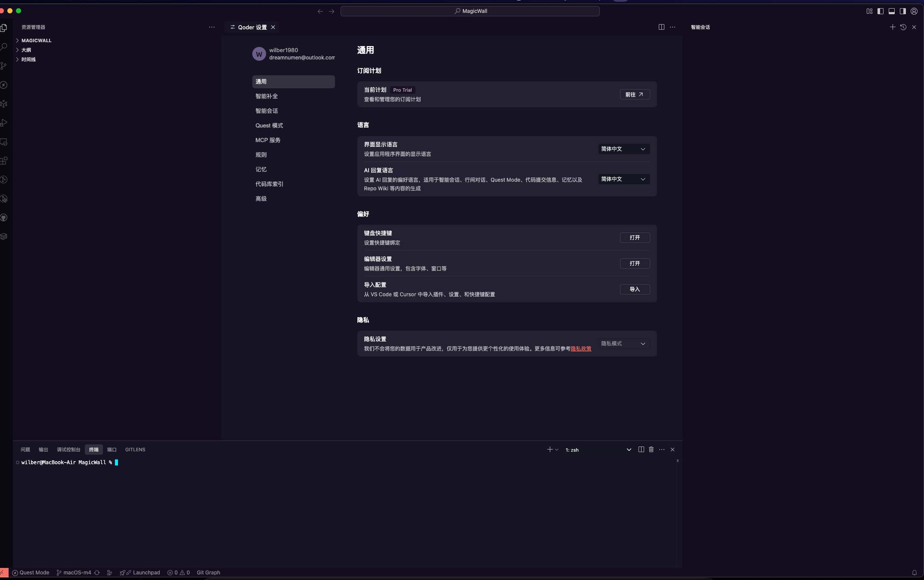924x580 pixels.
Task: Switch to the 输出 panel tab
Action: (43, 450)
